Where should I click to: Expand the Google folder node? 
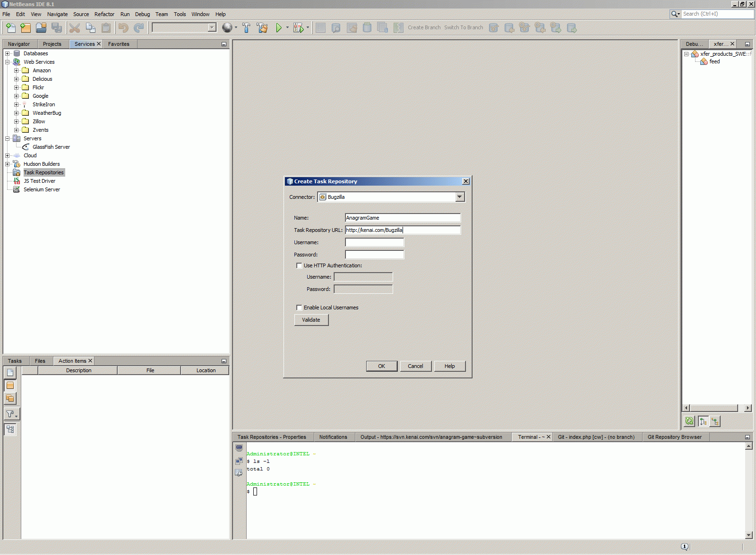[17, 96]
